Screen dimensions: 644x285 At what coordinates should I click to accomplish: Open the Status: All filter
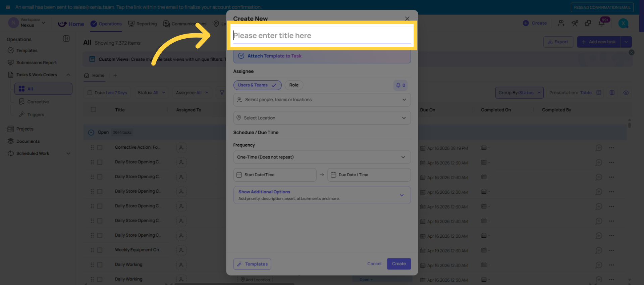pyautogui.click(x=152, y=93)
